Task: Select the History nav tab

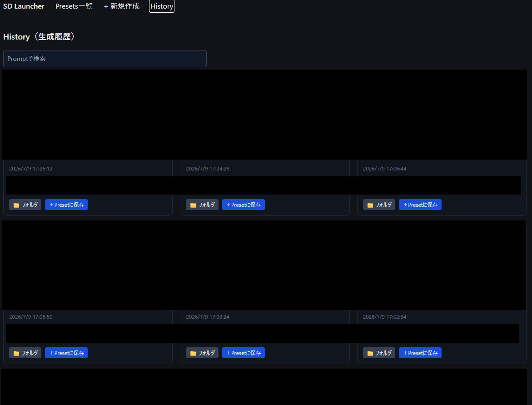Action: click(161, 6)
